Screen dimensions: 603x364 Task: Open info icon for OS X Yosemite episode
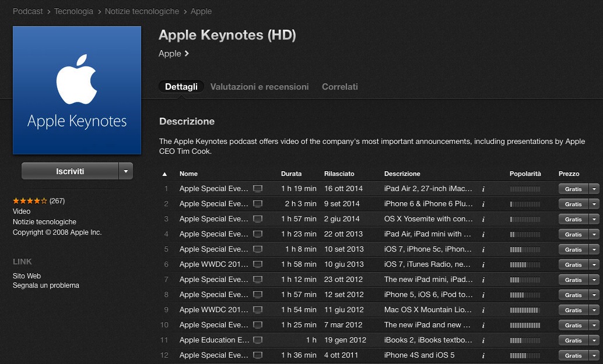pos(483,219)
